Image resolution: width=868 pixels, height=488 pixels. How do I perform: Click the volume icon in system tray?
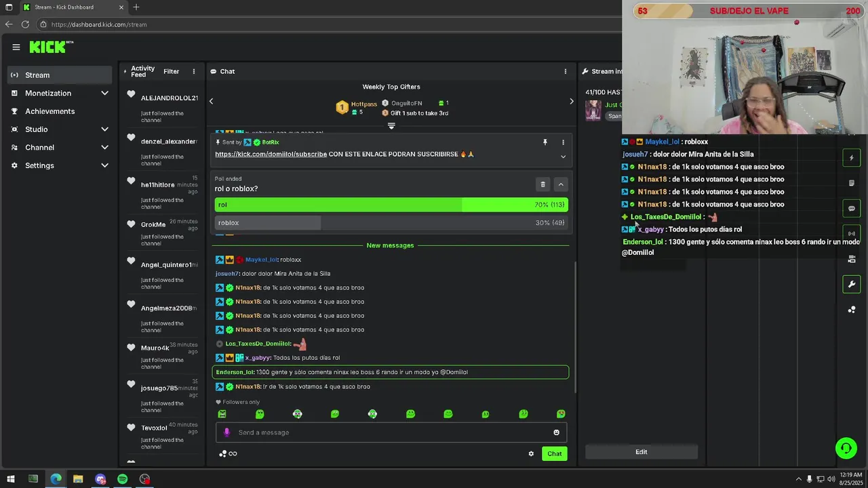831,479
